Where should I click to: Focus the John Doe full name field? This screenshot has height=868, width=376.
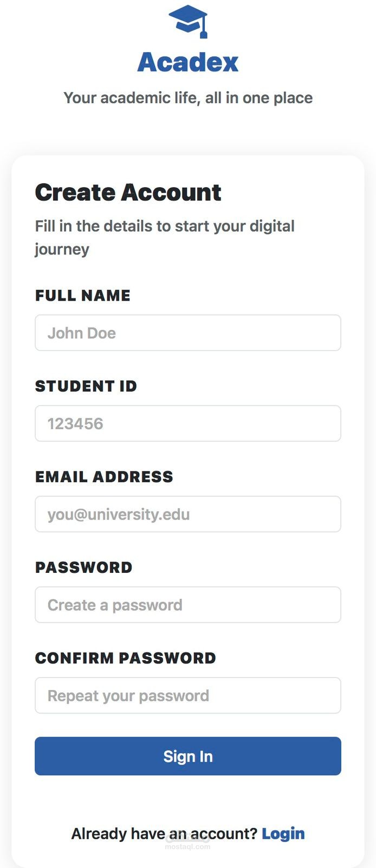pos(188,333)
